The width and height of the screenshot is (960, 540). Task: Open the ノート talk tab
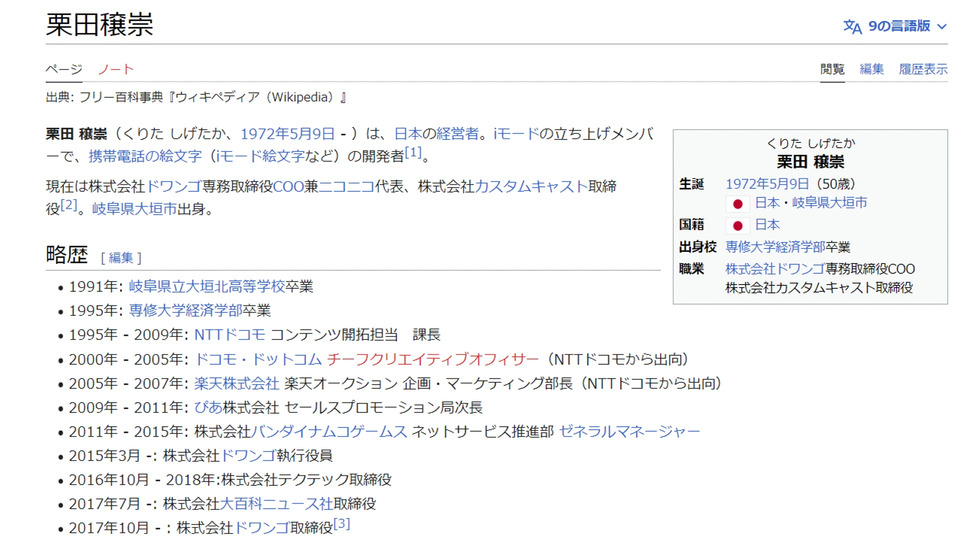pyautogui.click(x=116, y=69)
